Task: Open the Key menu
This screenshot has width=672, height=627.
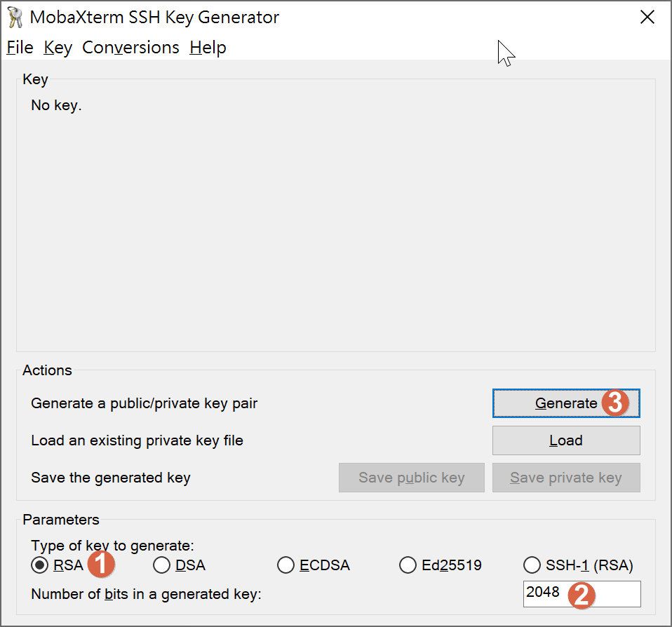Action: [58, 48]
